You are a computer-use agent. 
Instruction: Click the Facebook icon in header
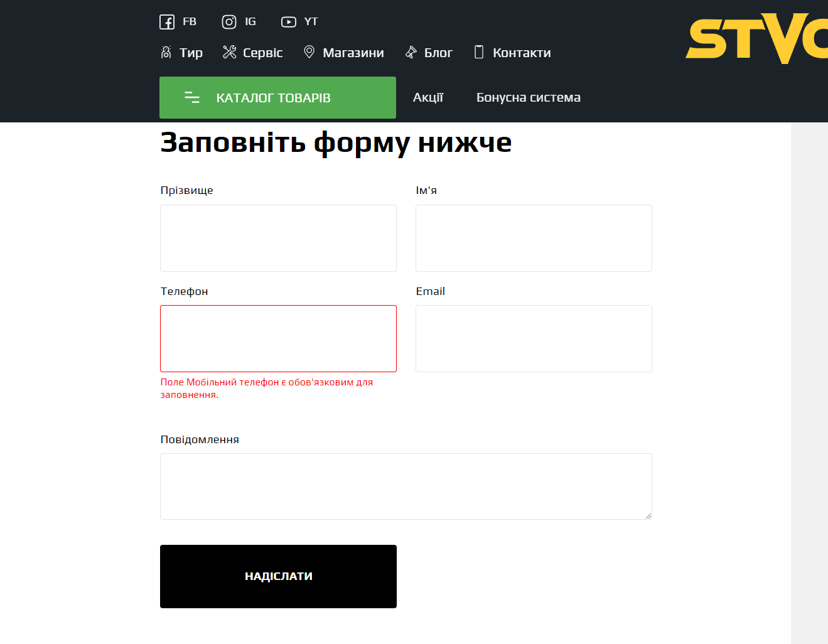[167, 22]
